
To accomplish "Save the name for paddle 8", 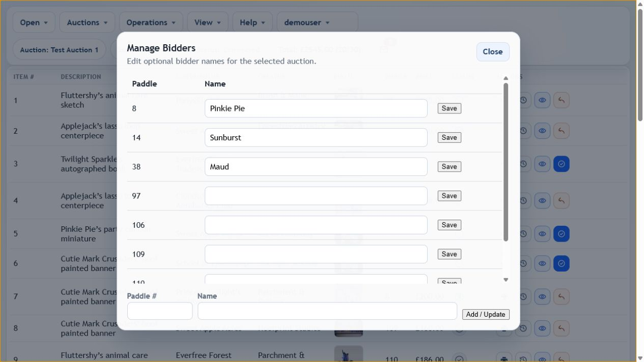I will [449, 109].
